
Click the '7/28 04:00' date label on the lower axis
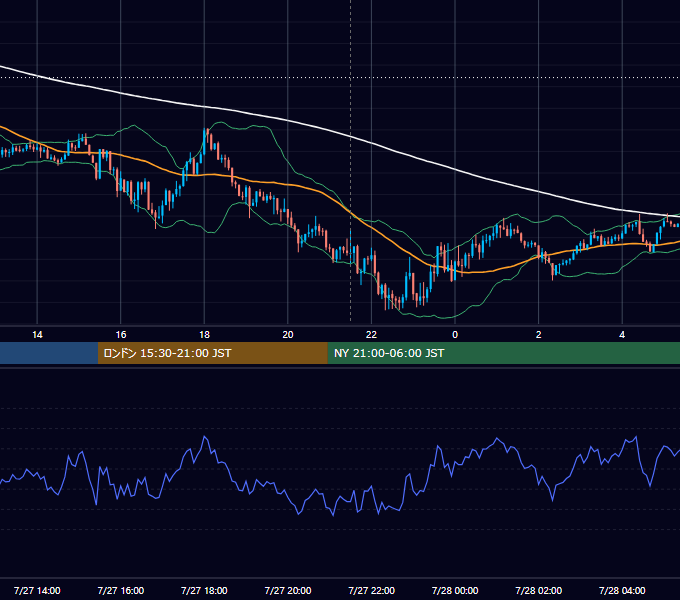point(622,590)
